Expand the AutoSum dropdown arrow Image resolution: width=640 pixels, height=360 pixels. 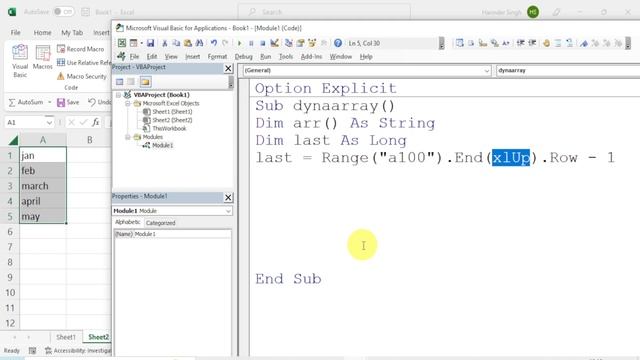click(x=50, y=102)
